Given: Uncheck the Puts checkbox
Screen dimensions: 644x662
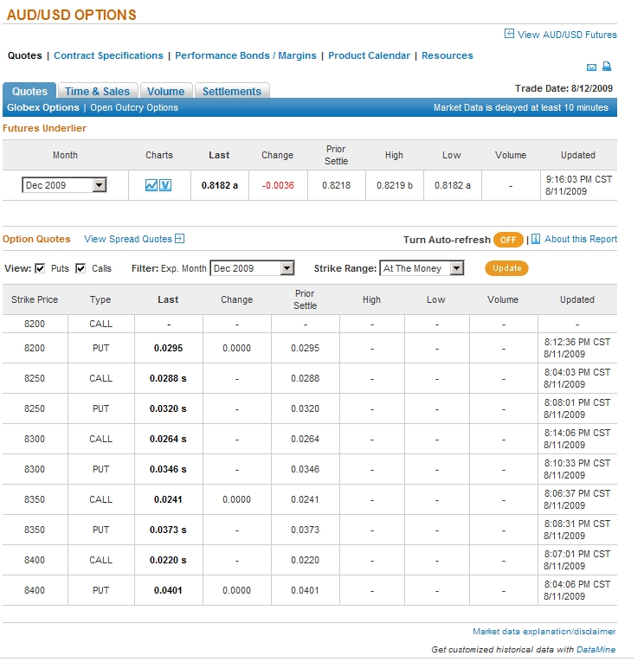Looking at the screenshot, I should pyautogui.click(x=40, y=268).
